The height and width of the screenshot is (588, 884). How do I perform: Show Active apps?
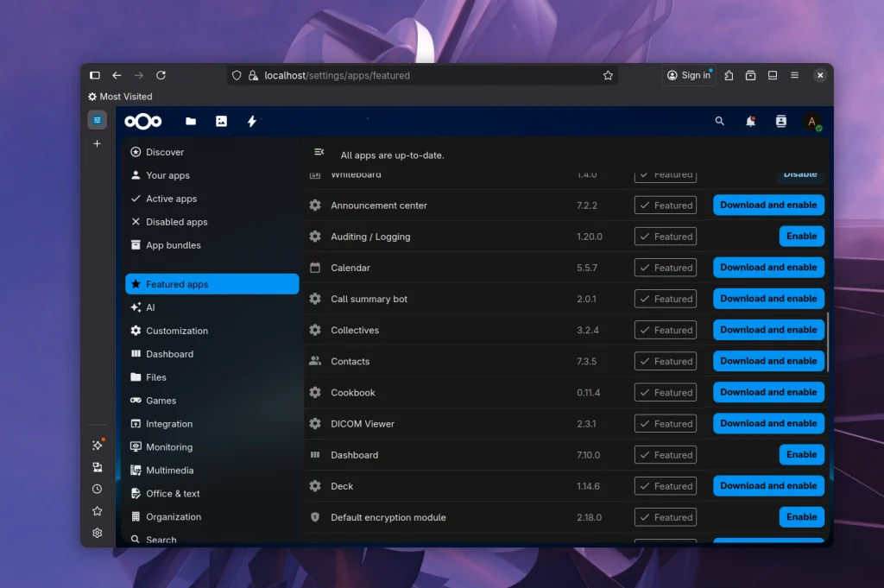click(x=212, y=199)
